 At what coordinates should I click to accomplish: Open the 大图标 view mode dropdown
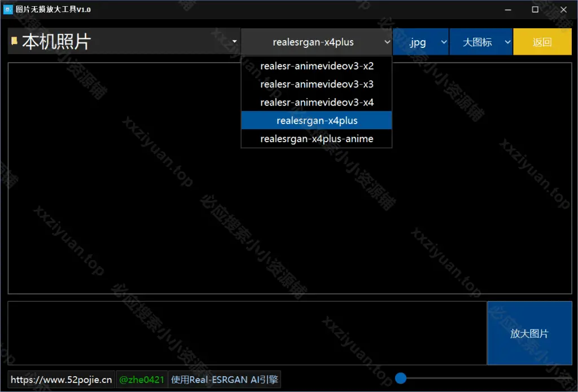point(481,42)
